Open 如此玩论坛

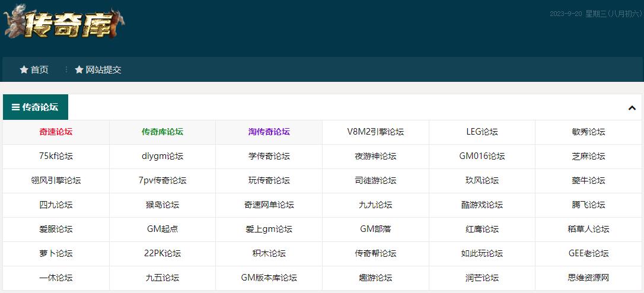(482, 253)
